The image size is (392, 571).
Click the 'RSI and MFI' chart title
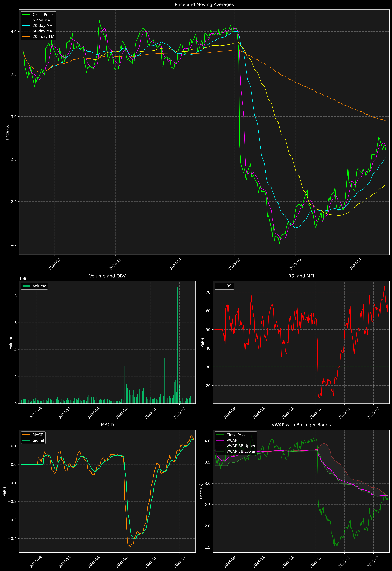301,276
